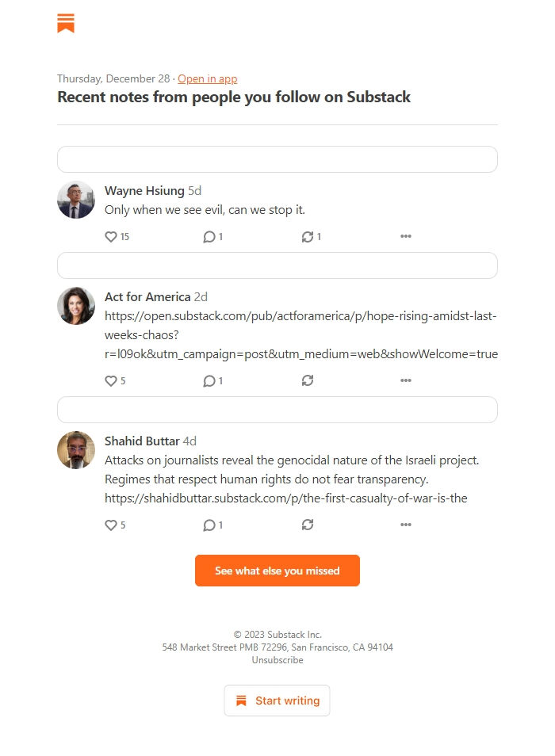The image size is (555, 756).
Task: Open comment icon on Shahid Buttar's note
Action: coord(208,525)
